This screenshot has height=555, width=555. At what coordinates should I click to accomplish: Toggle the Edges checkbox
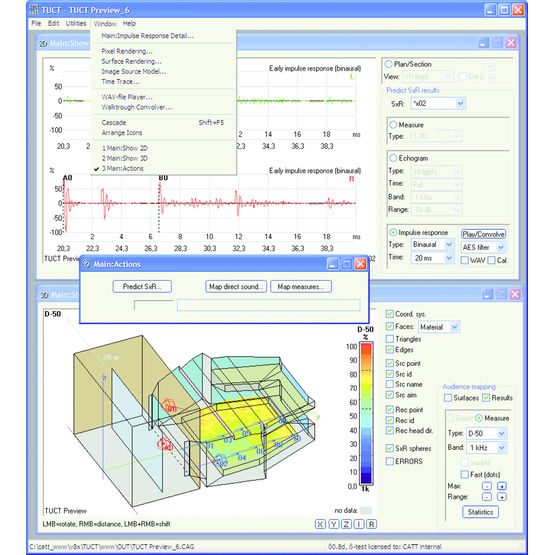(390, 350)
